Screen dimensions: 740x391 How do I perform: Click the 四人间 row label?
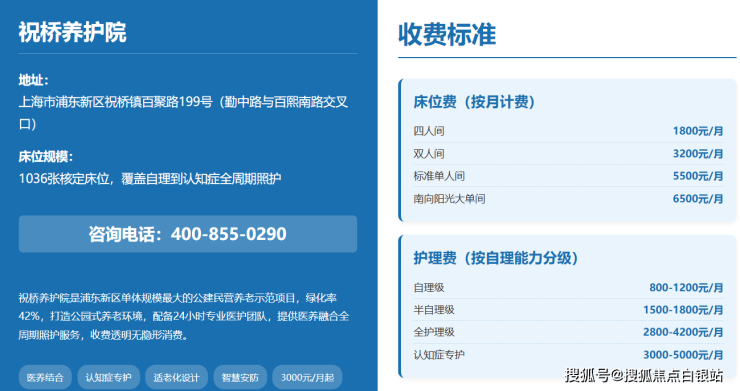[x=429, y=131]
